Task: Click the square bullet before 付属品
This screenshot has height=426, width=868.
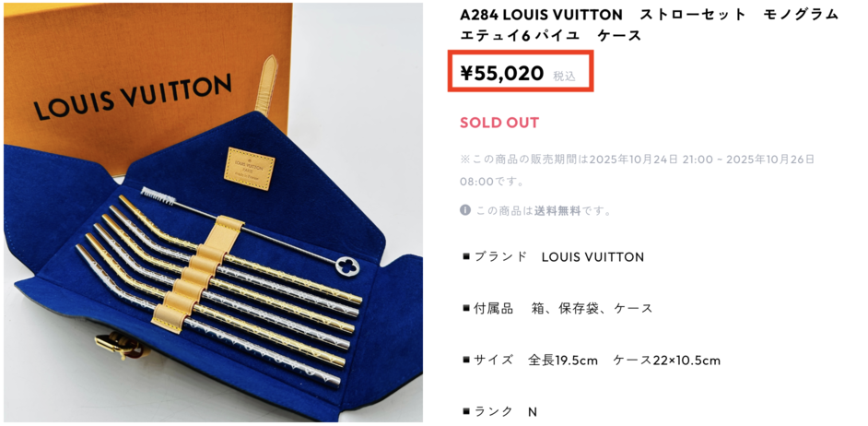Action: point(466,309)
